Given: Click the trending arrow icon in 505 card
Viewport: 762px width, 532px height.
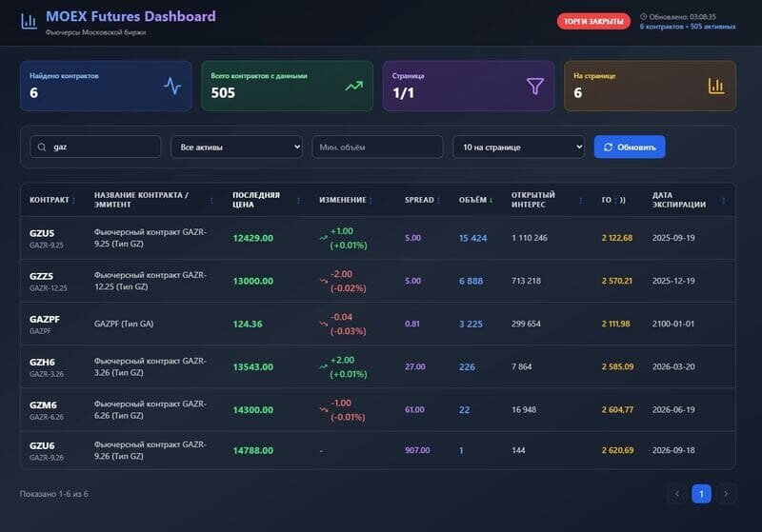Looking at the screenshot, I should point(353,86).
